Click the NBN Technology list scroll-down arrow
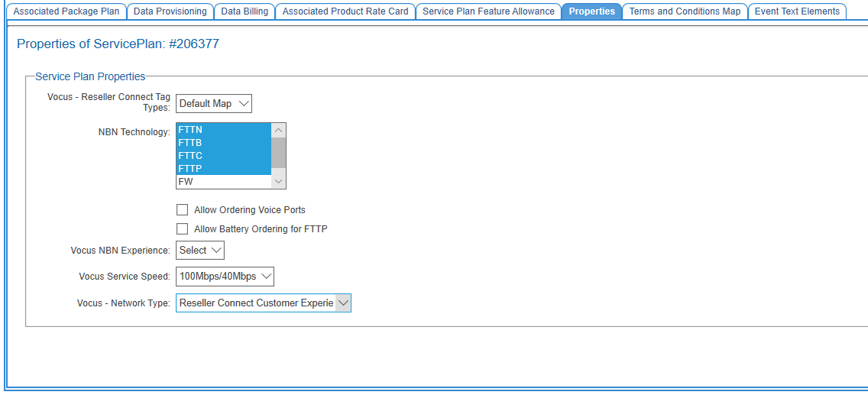 [279, 182]
